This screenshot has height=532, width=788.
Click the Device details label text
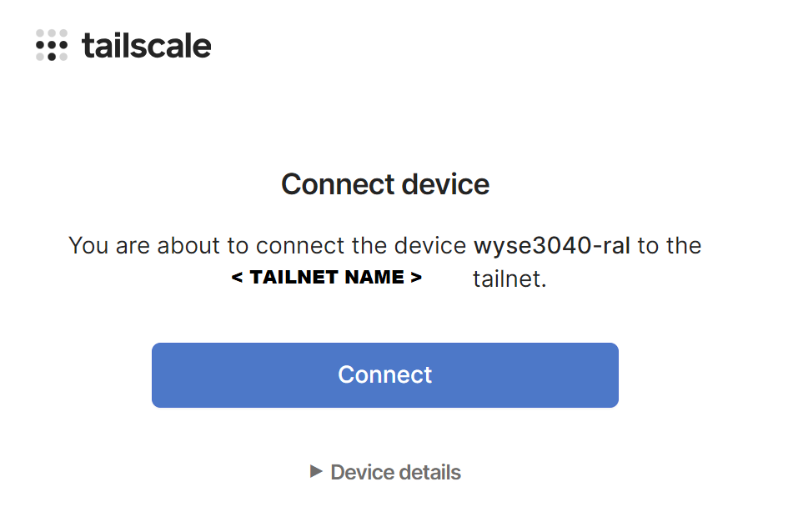pos(395,473)
